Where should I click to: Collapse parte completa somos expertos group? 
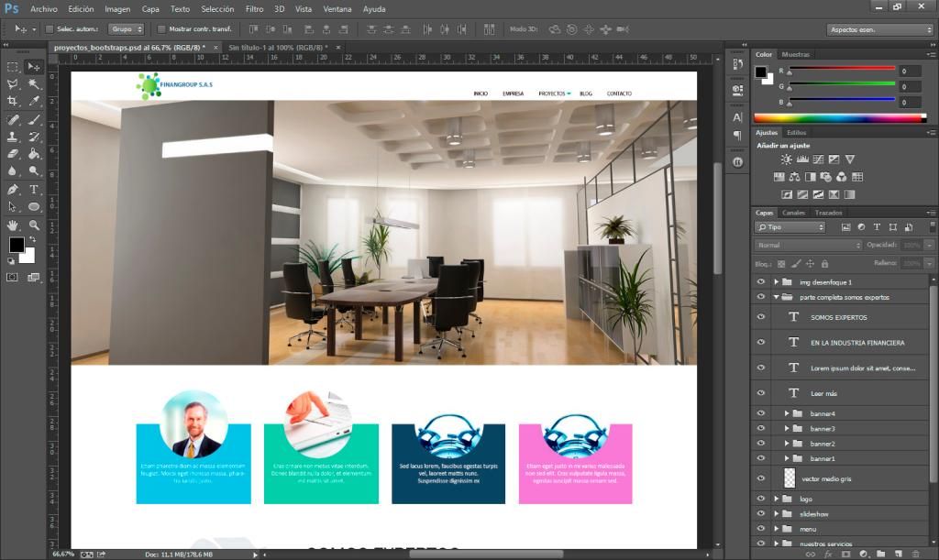(x=776, y=297)
